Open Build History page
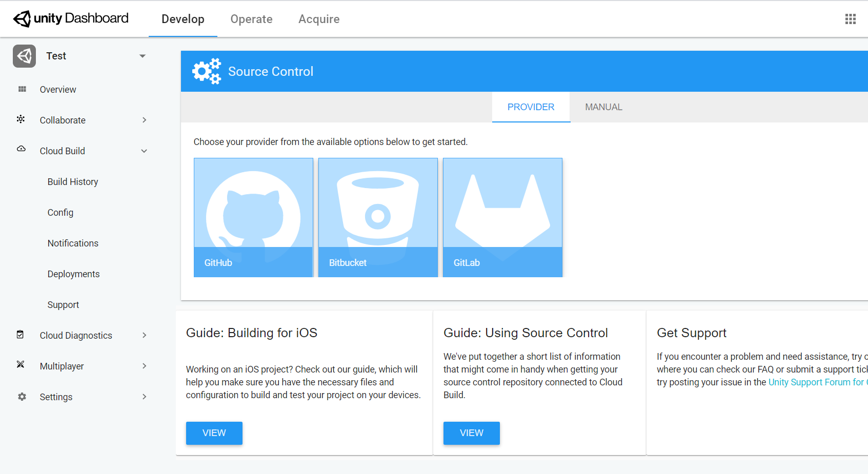The height and width of the screenshot is (474, 868). [73, 182]
